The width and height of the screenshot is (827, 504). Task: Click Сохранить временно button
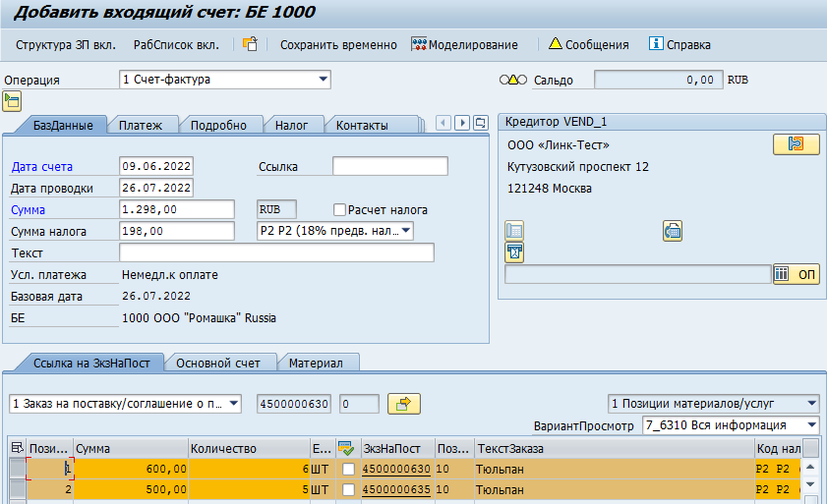pos(338,44)
